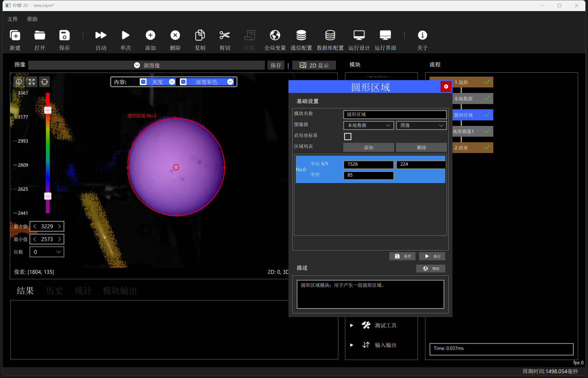Click the 添加 plus icon in toolbar
Viewport: 588px width, 378px height.
click(x=150, y=35)
